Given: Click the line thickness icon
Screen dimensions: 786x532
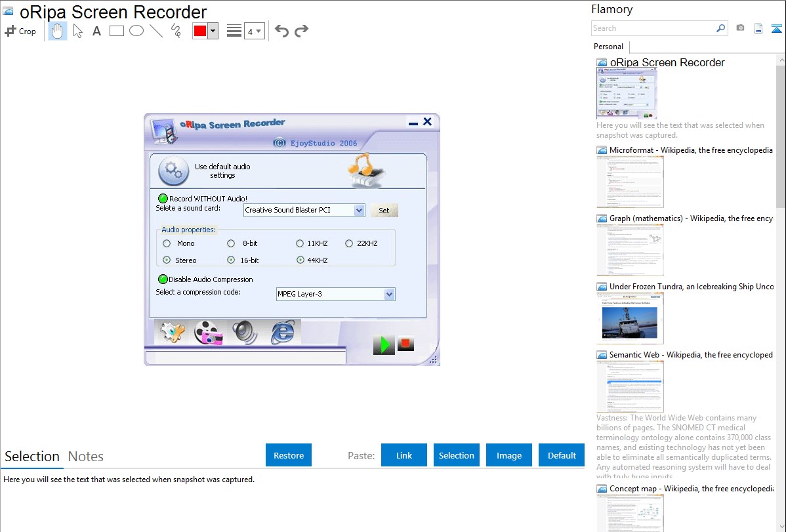Looking at the screenshot, I should [234, 31].
